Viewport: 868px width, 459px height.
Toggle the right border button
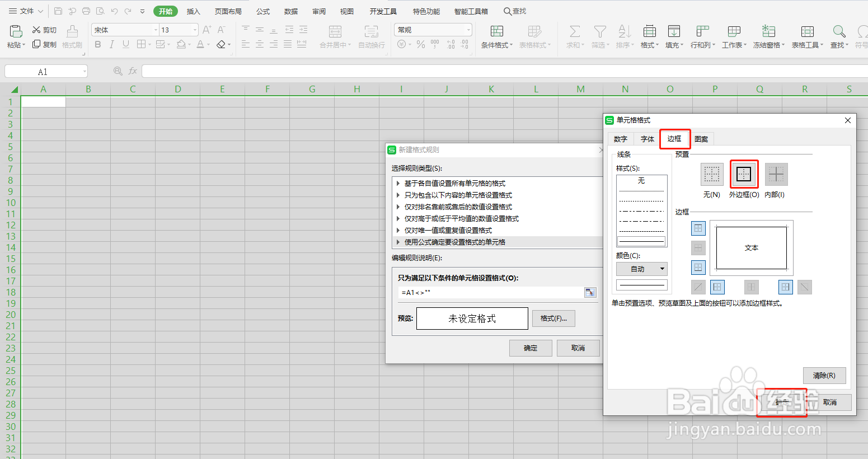point(786,287)
